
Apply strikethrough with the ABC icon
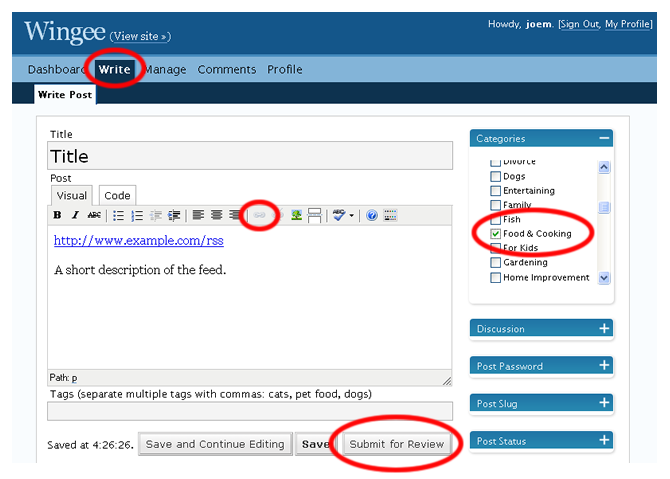[x=94, y=215]
